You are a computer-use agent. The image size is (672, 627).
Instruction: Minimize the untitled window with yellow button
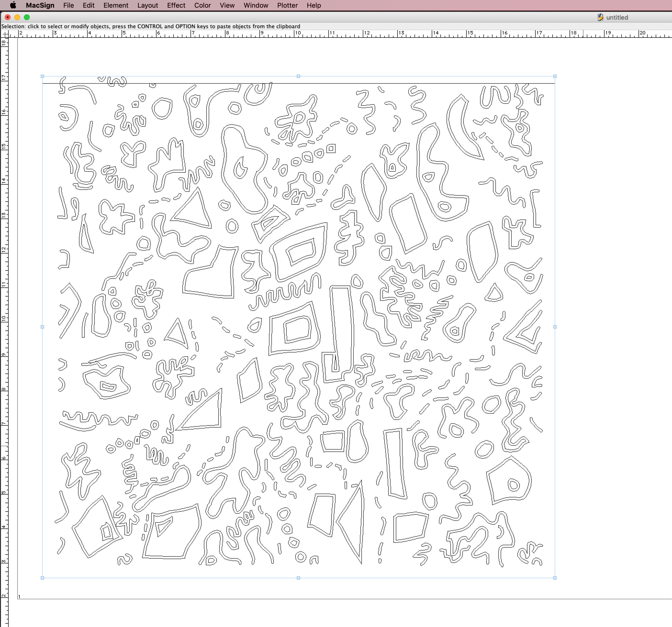tap(17, 17)
